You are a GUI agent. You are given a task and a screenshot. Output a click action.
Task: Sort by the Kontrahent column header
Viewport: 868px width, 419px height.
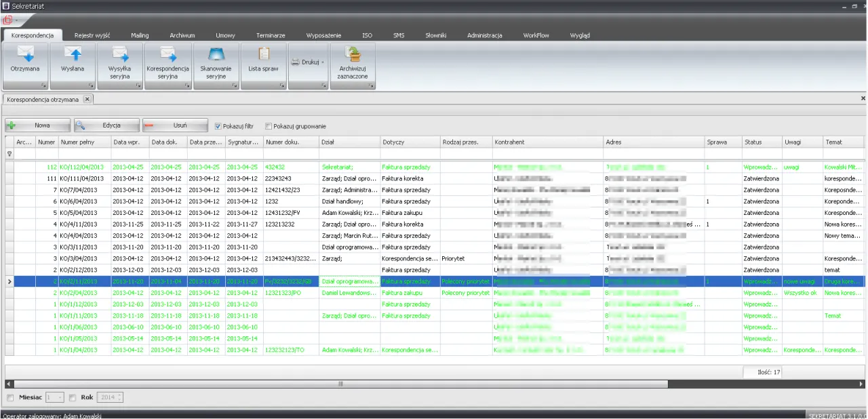click(x=547, y=142)
